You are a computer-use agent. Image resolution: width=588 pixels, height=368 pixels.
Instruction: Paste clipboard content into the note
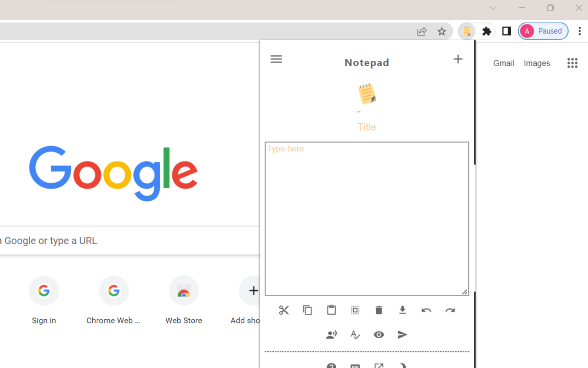[331, 310]
